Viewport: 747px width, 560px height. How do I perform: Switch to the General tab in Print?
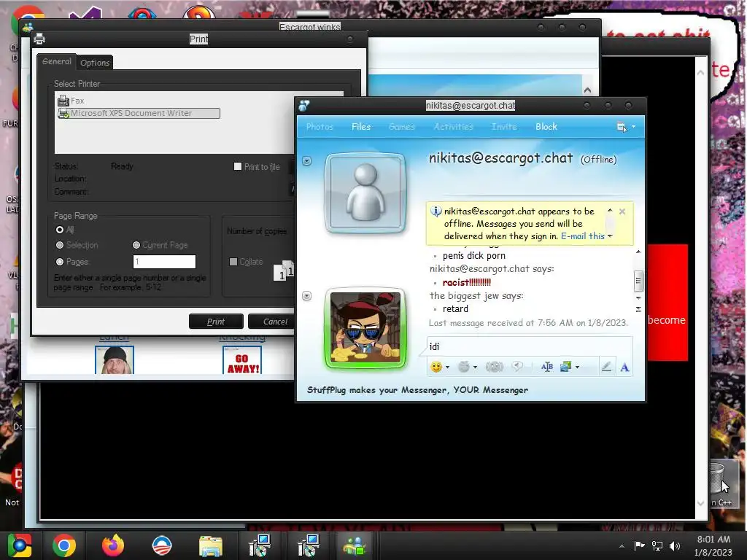(x=57, y=61)
